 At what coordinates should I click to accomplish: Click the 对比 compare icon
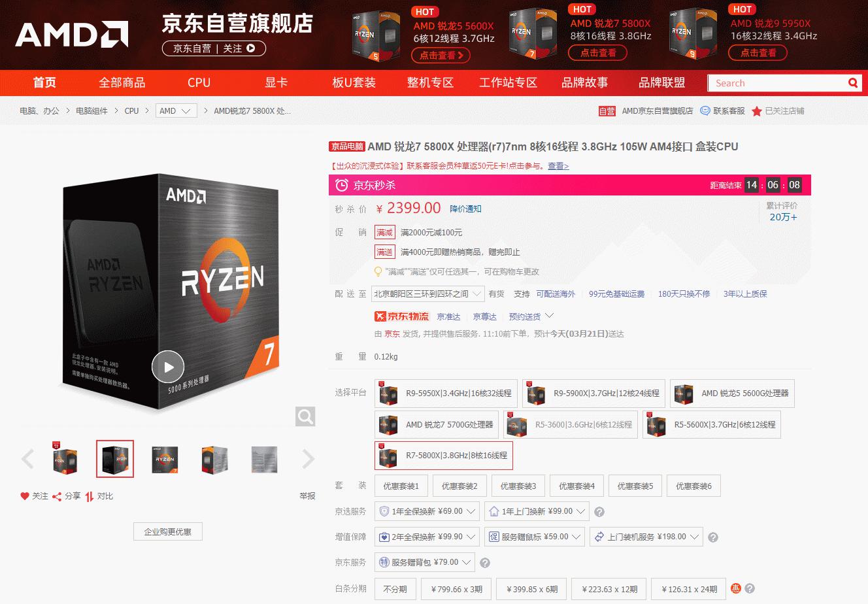pos(90,496)
